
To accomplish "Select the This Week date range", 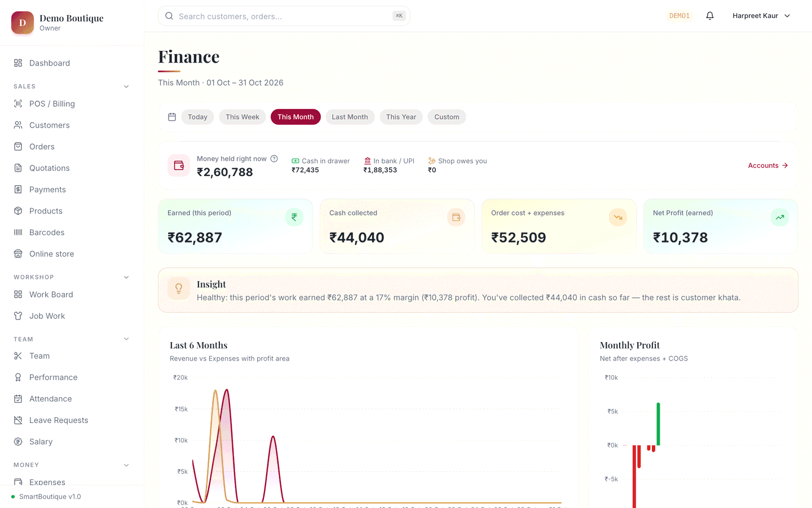I will coord(242,117).
